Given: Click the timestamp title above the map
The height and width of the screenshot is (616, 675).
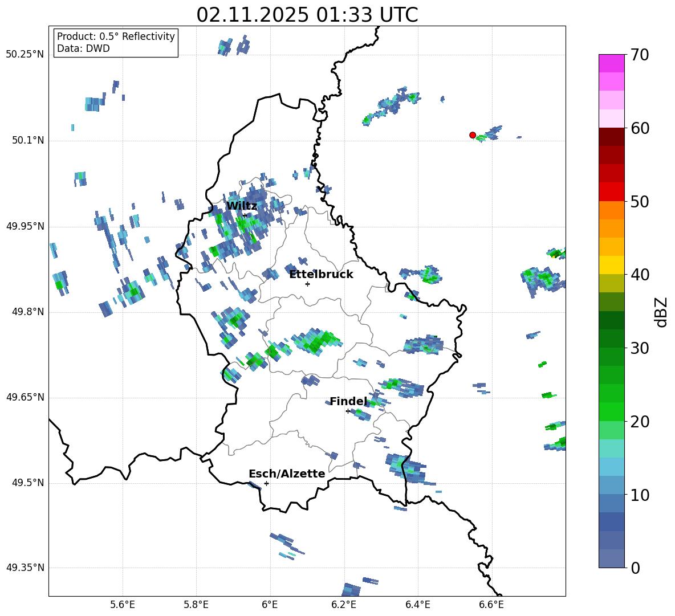Looking at the screenshot, I should pos(307,15).
